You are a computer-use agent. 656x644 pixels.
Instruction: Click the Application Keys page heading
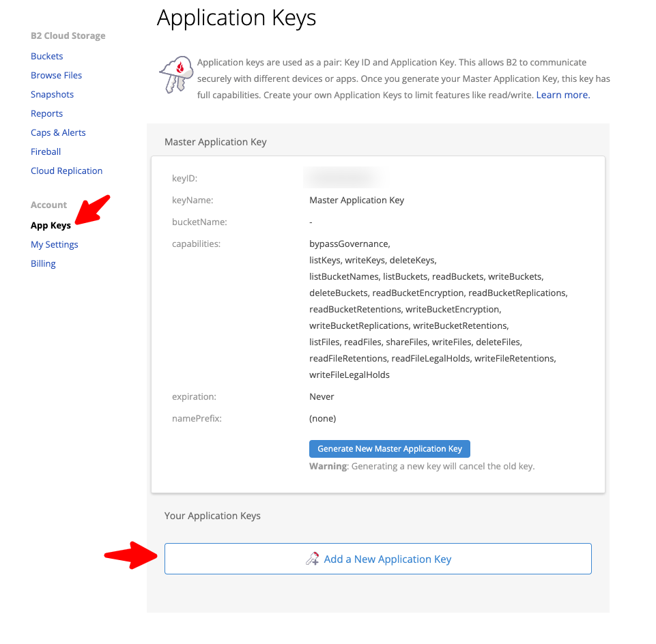tap(236, 18)
